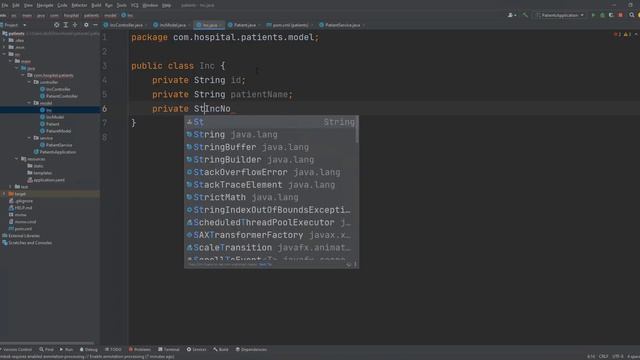640x360 pixels.
Task: Open the user account icon in toolbar
Action: point(511,15)
